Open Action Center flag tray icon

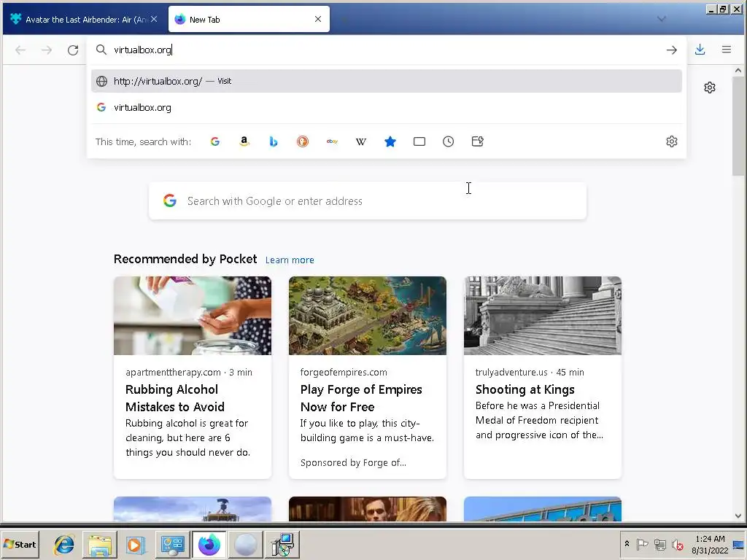(x=642, y=544)
